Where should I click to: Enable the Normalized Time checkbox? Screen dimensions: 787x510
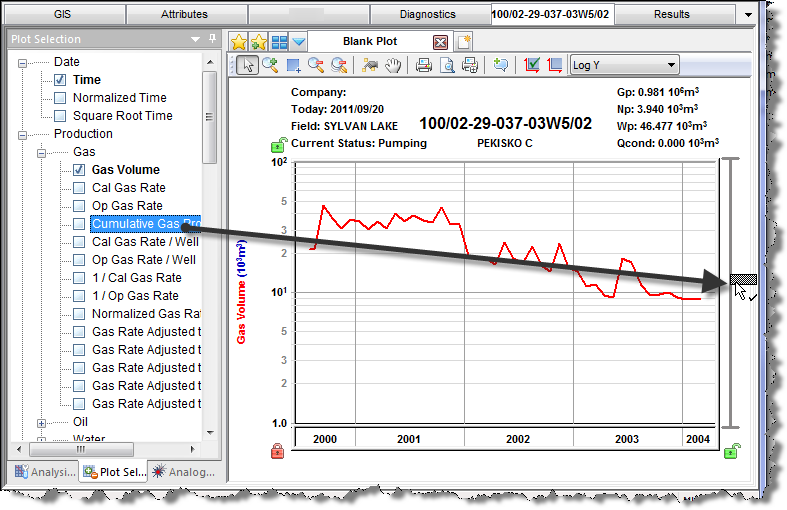point(60,98)
